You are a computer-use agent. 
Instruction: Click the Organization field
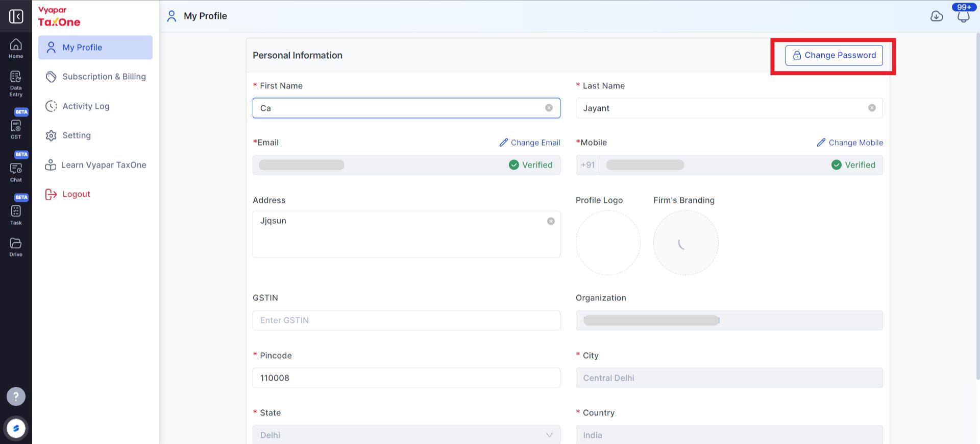[x=729, y=320]
